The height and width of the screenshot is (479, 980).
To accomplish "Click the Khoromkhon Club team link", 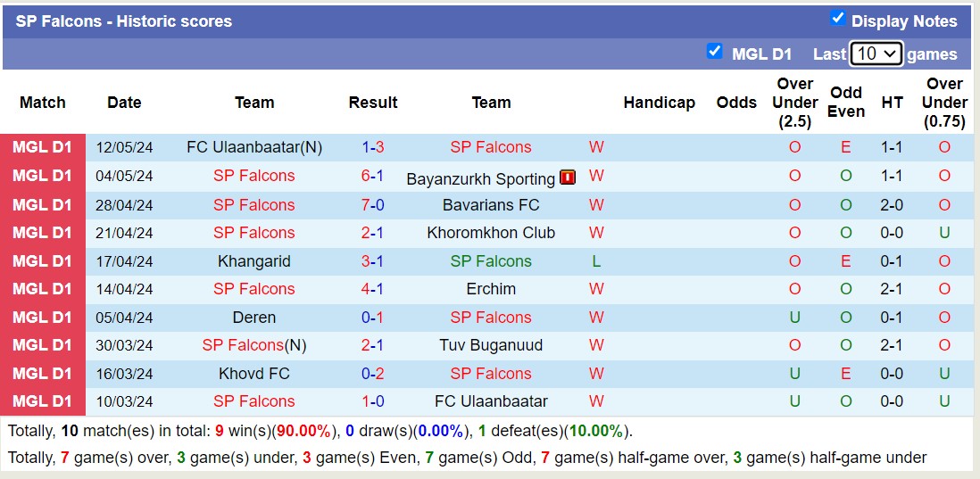I will 491,233.
